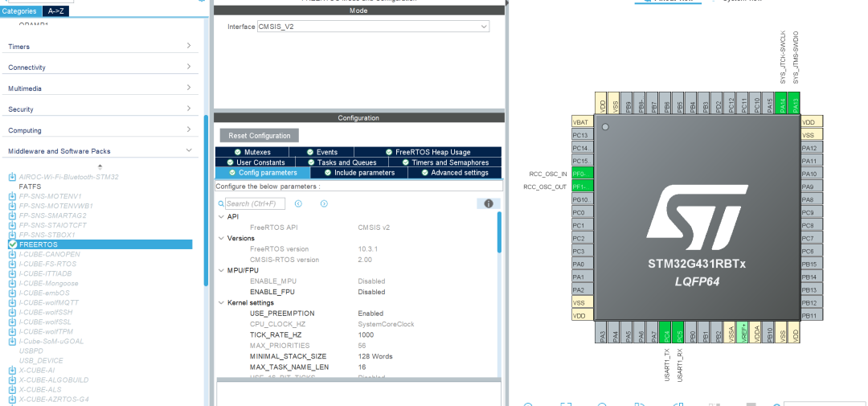Select FATFS in the middleware list
This screenshot has height=406, width=868.
30,187
